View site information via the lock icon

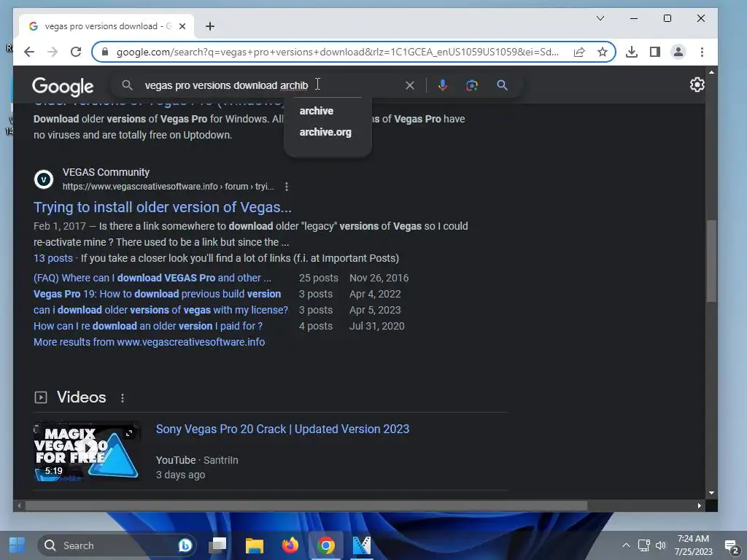pos(105,52)
